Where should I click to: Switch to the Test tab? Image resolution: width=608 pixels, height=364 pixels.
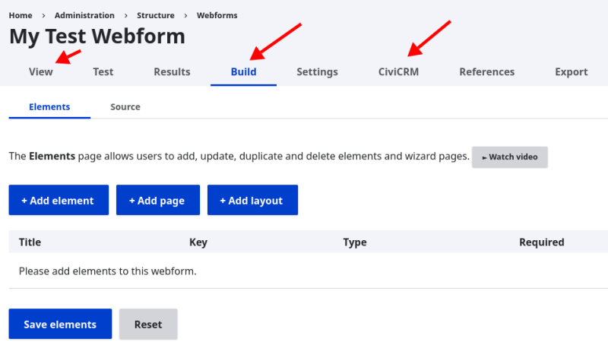[x=103, y=71]
